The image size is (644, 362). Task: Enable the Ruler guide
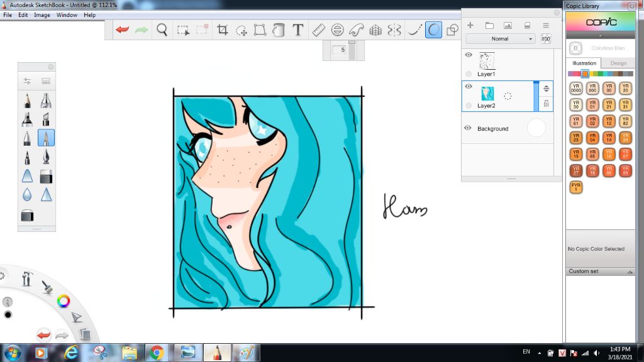pos(319,30)
